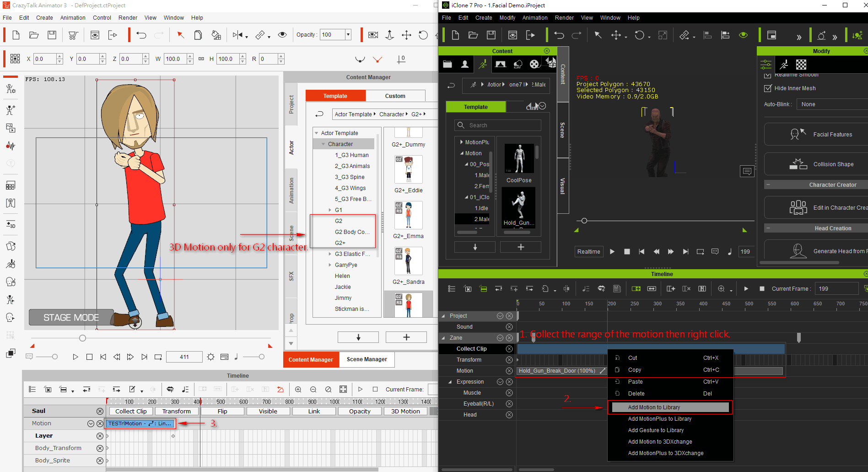This screenshot has height=472, width=868.
Task: Open Modify menu in iClone menu bar
Action: coord(507,18)
